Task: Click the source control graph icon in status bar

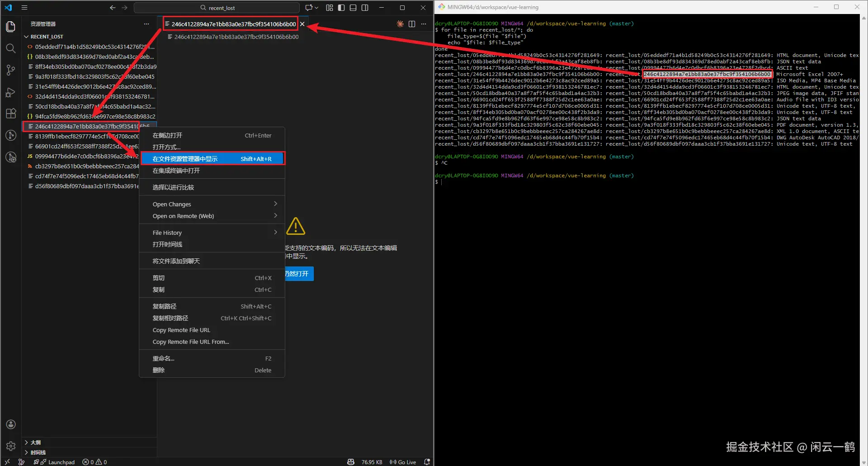Action: [x=21, y=462]
